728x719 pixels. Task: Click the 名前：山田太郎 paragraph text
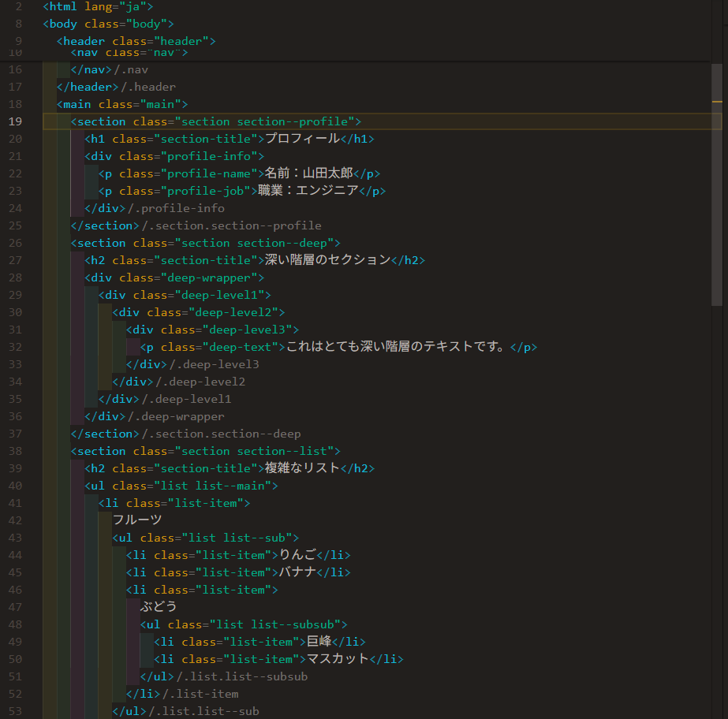[x=308, y=173]
